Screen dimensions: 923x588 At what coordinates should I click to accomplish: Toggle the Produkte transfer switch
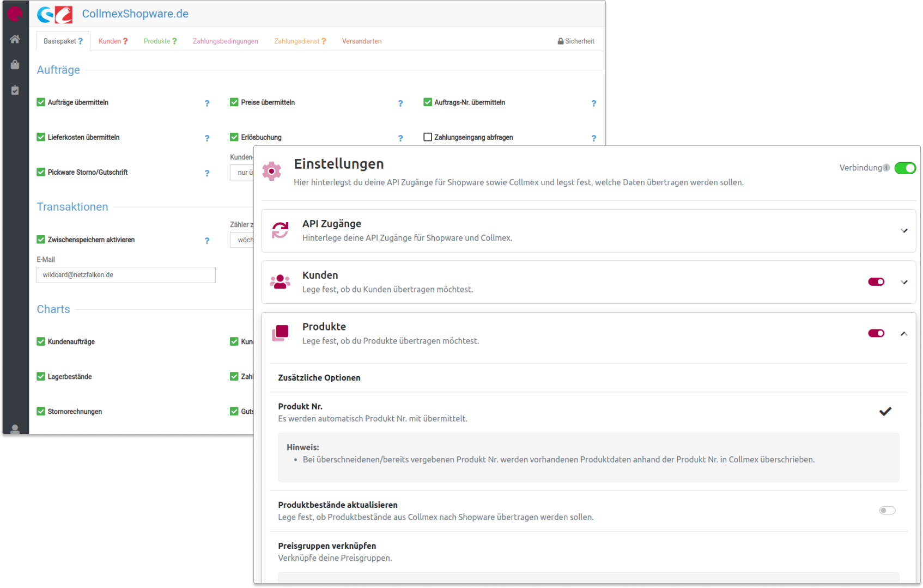(x=876, y=333)
